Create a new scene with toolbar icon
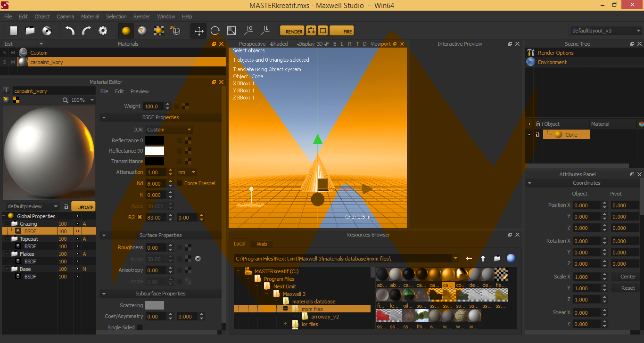The width and height of the screenshot is (644, 343). [14, 31]
